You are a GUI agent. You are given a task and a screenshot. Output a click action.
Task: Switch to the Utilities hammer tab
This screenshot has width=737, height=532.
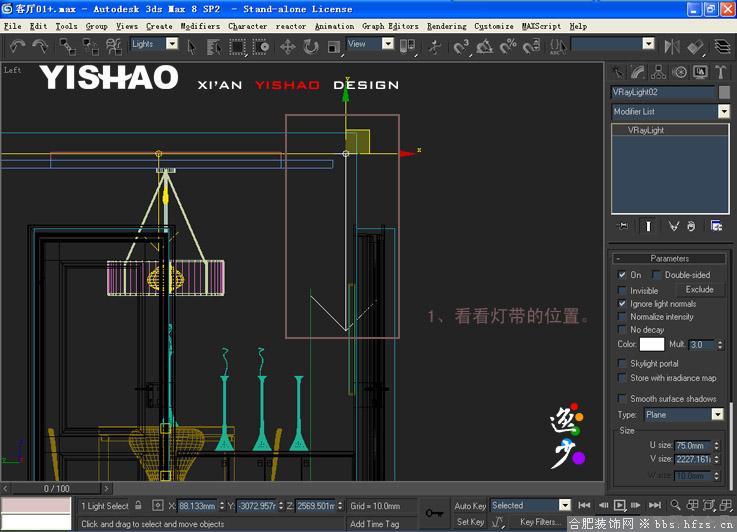(x=721, y=72)
